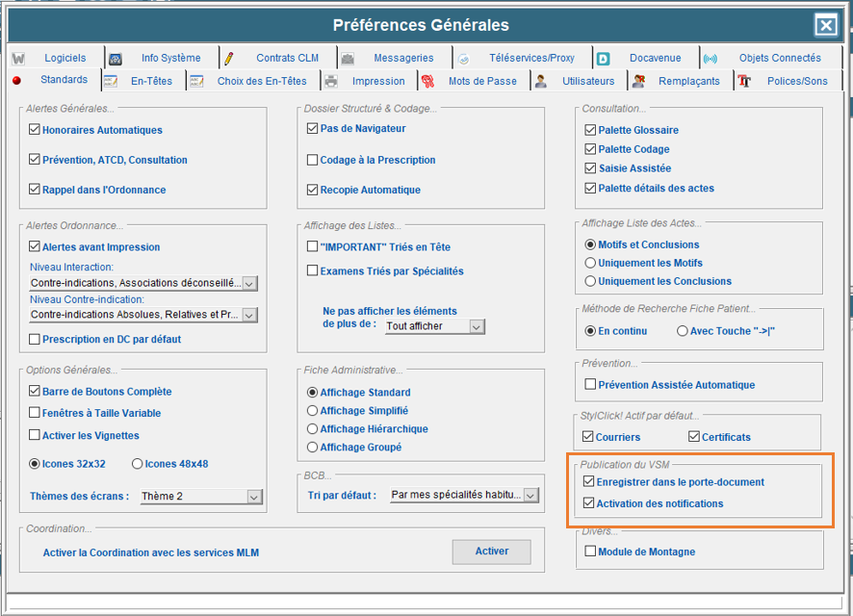Expand the Thèmes des écrans dropdown
The height and width of the screenshot is (616, 853).
tap(254, 498)
